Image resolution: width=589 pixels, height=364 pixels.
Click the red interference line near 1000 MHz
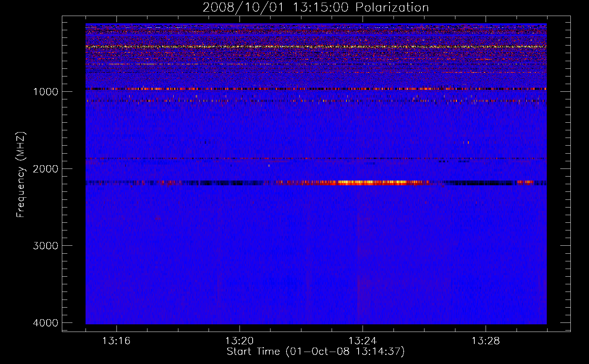click(316, 88)
